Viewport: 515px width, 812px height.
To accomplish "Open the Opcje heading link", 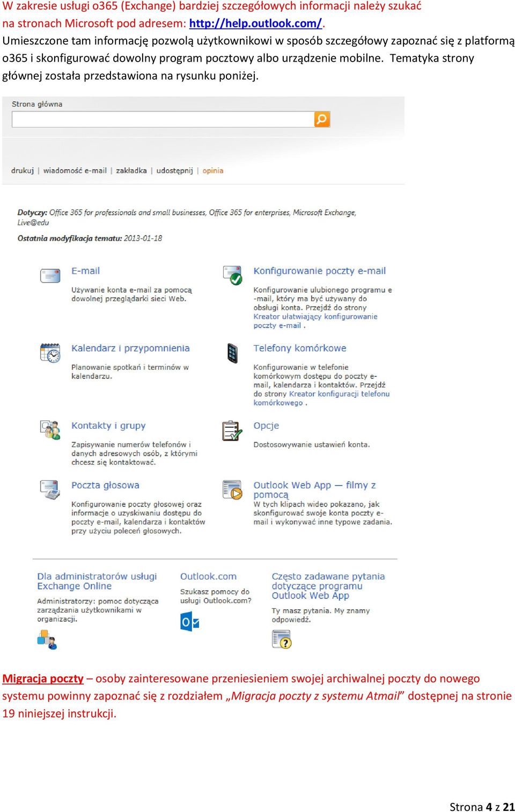I will pyautogui.click(x=266, y=426).
